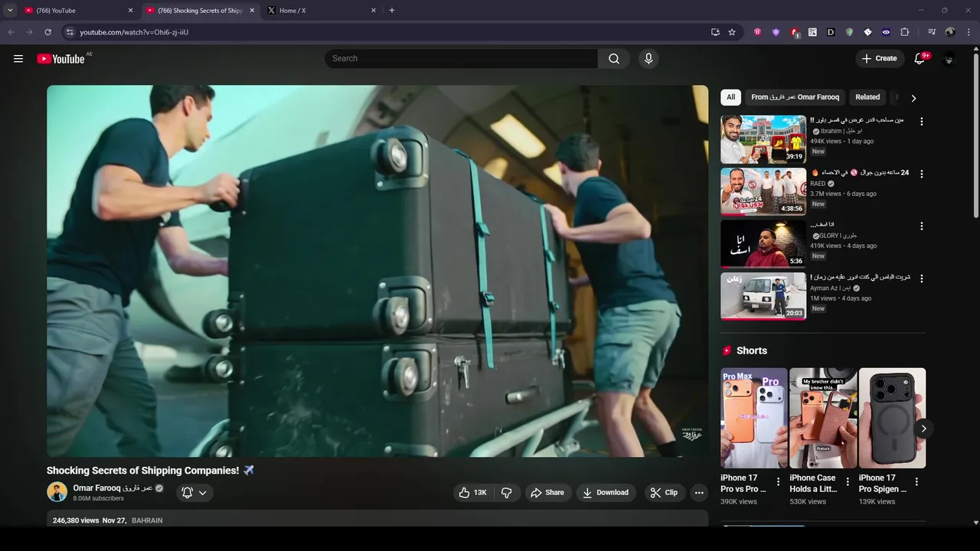Open options for iPhone 17 Pro Spigen short
Screen dimensions: 980x551
pyautogui.click(x=916, y=482)
